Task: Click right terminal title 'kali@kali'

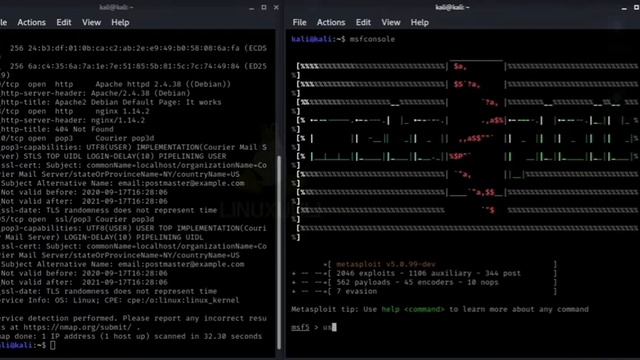Action: coord(452,7)
